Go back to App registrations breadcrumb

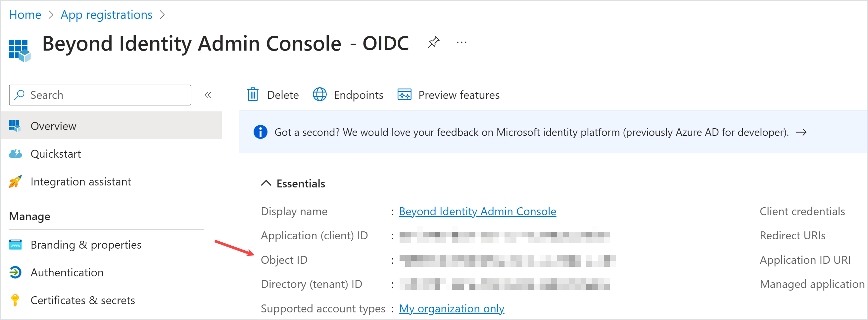pos(107,15)
